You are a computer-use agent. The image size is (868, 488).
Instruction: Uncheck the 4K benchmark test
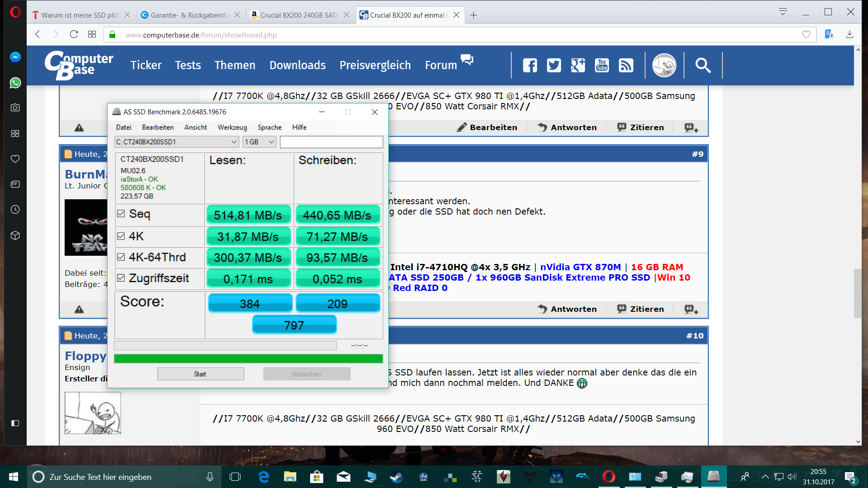pyautogui.click(x=121, y=236)
